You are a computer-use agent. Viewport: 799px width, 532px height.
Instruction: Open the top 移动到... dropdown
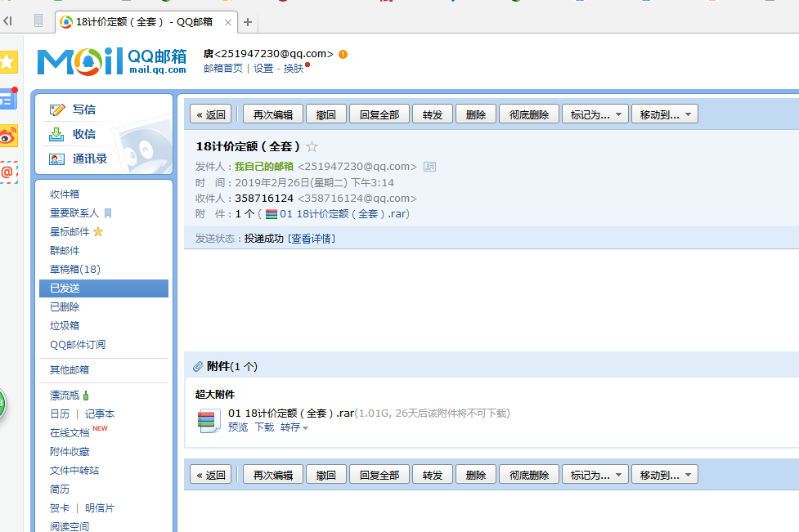tap(665, 114)
